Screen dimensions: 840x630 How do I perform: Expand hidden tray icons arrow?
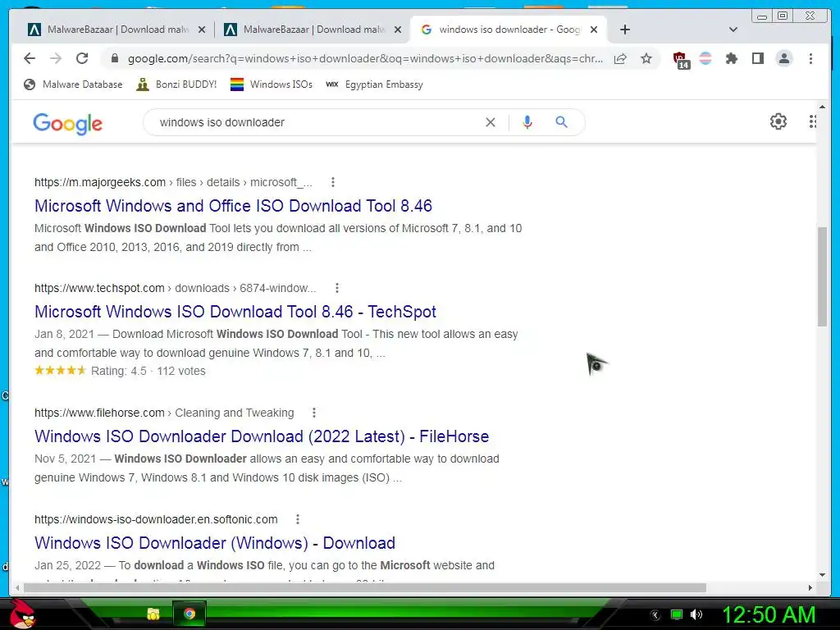pyautogui.click(x=655, y=615)
